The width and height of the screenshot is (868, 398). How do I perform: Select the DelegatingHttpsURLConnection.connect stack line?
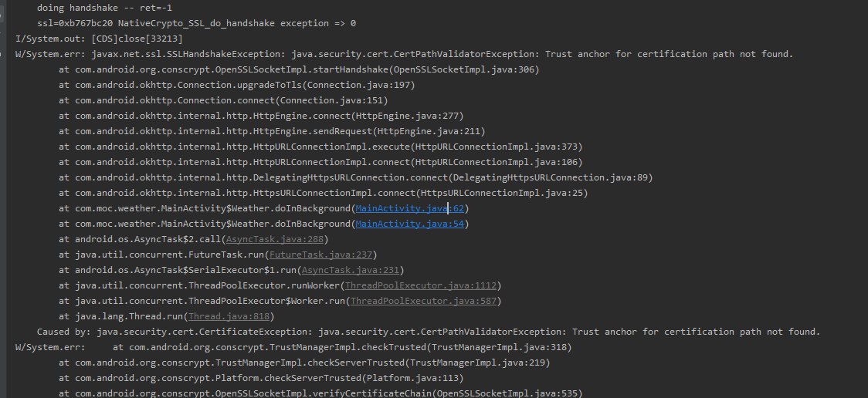tap(356, 177)
